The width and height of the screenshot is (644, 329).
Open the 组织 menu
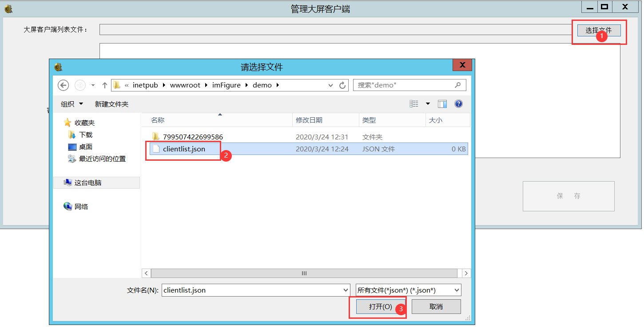(x=72, y=104)
